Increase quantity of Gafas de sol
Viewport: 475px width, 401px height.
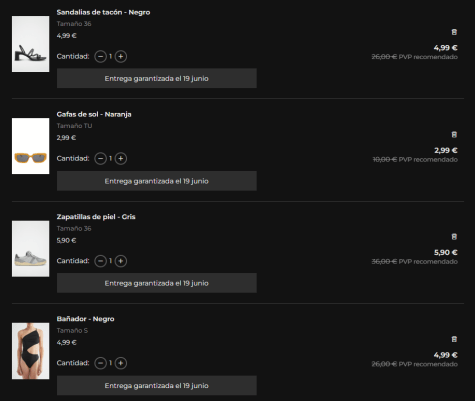pyautogui.click(x=121, y=158)
